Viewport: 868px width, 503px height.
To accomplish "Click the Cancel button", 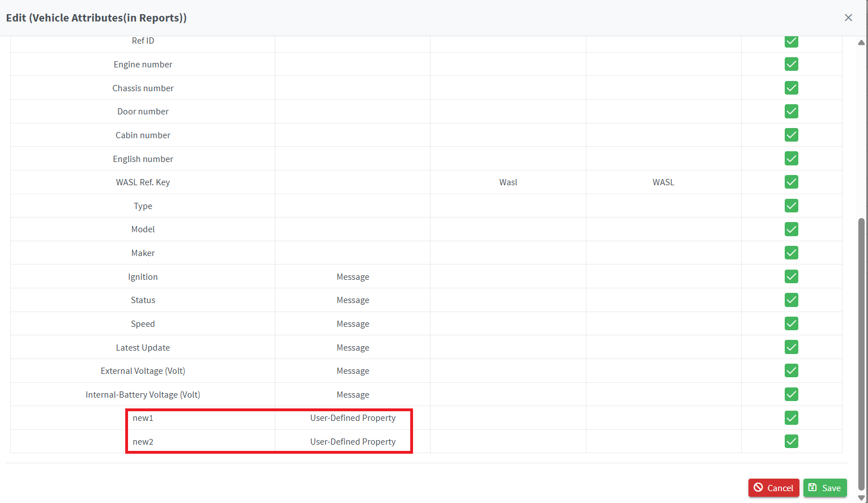I will (x=773, y=488).
